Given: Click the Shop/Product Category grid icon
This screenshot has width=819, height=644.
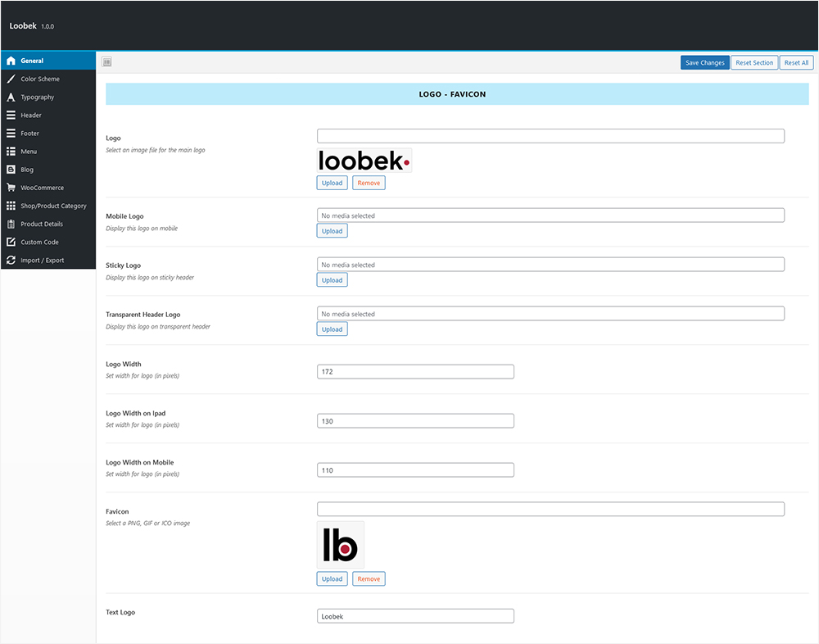Looking at the screenshot, I should pos(11,206).
